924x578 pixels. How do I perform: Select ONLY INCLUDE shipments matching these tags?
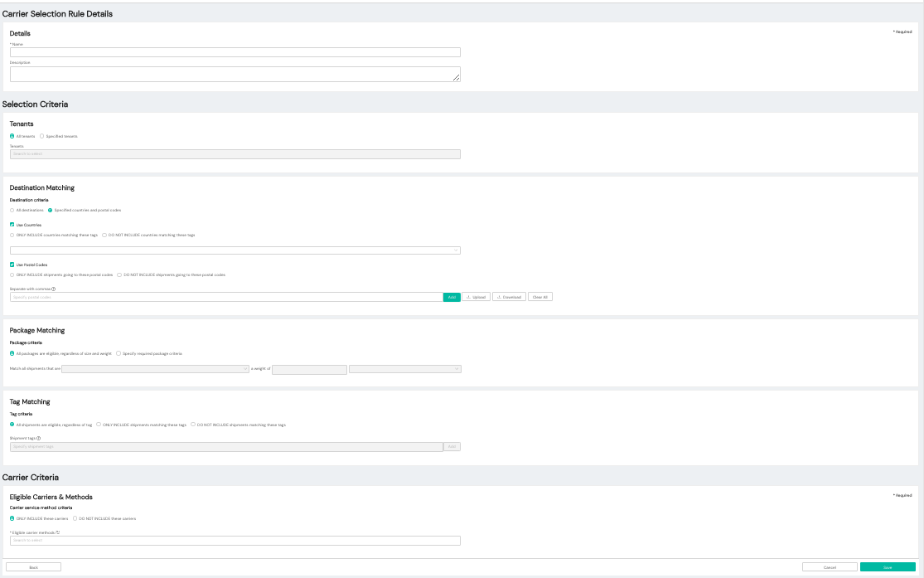(99, 425)
